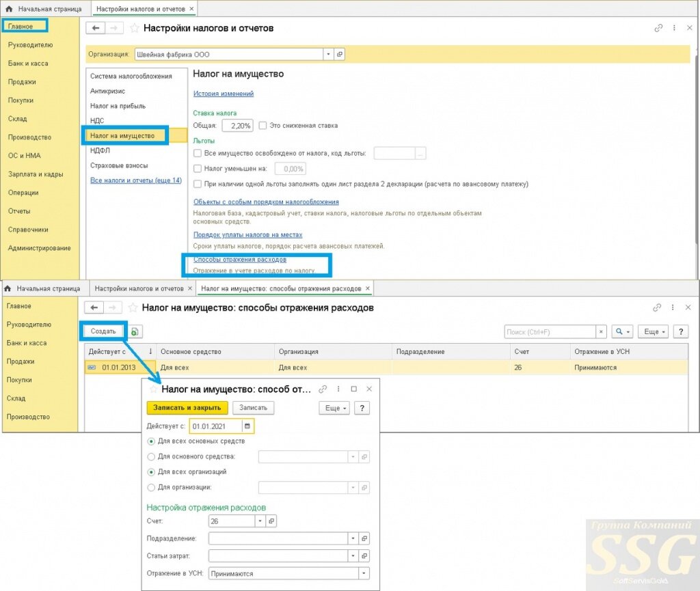Image resolution: width=700 pixels, height=591 pixels.
Task: Open the Еще dropdown in the dialog
Action: (335, 408)
